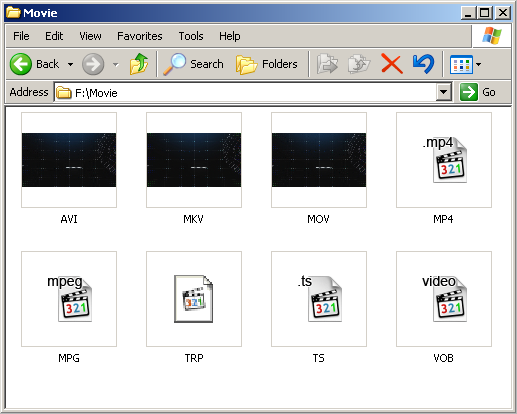This screenshot has height=414, width=517.
Task: Click the Movie folder icon in title bar
Action: pyautogui.click(x=13, y=12)
